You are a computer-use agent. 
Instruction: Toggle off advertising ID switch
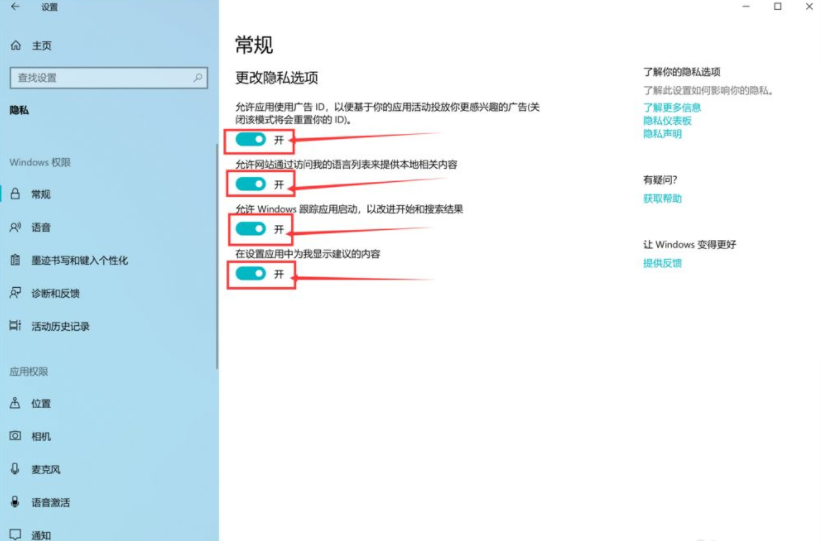click(x=250, y=139)
